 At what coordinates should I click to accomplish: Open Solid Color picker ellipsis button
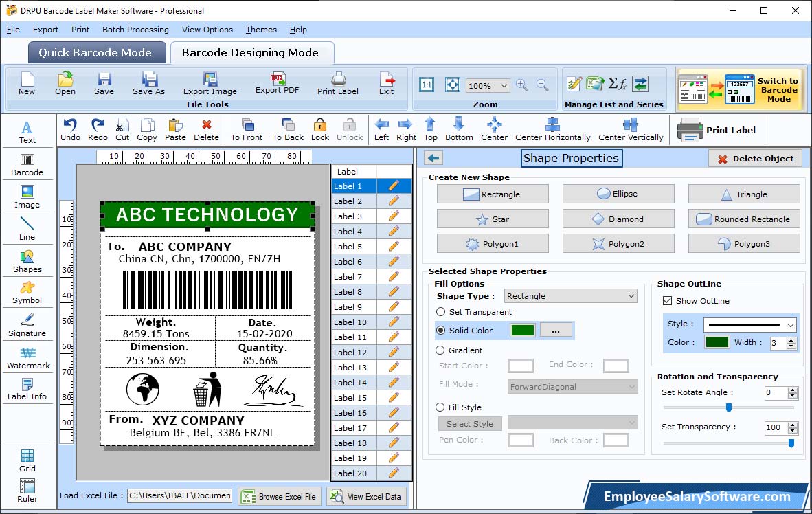click(x=556, y=330)
